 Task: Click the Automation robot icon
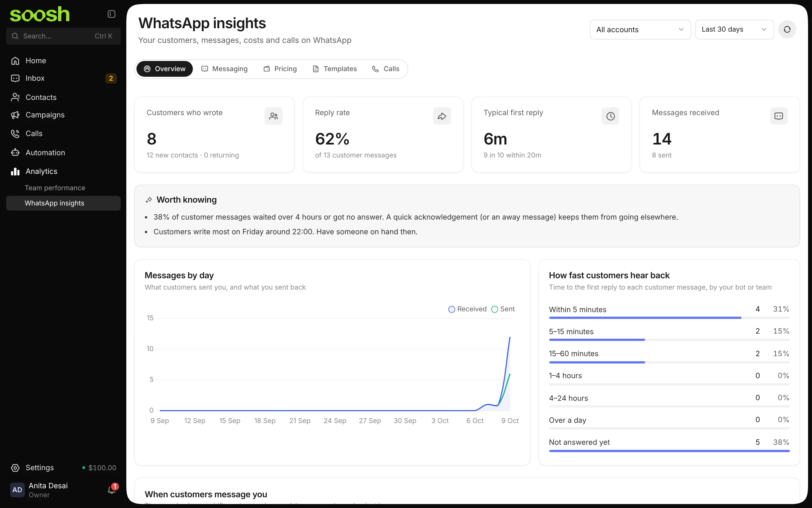coord(15,152)
